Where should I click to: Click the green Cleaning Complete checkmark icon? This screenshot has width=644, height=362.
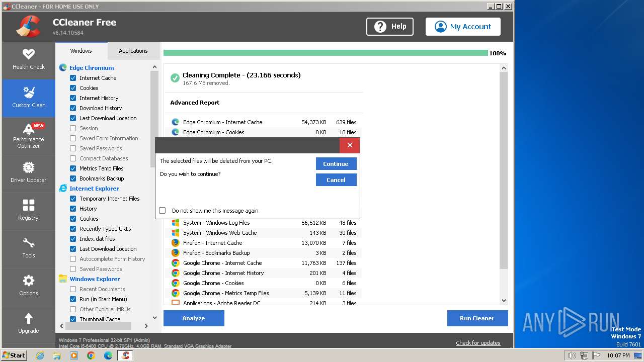175,78
